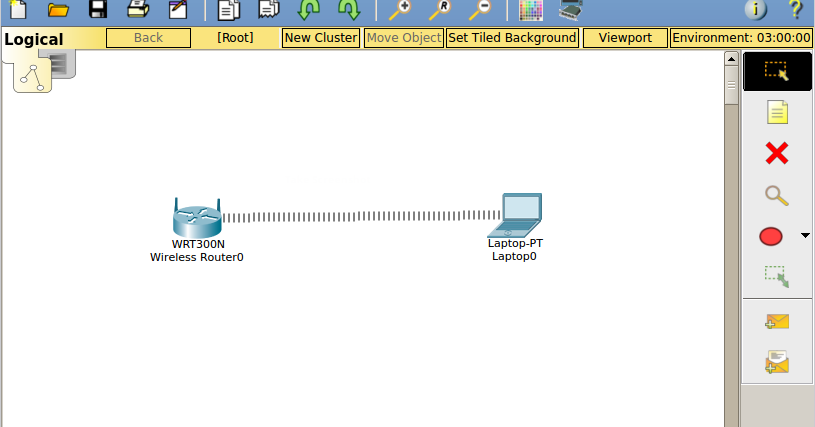Image resolution: width=815 pixels, height=427 pixels.
Task: Click the [Root] navigation label
Action: pos(235,38)
